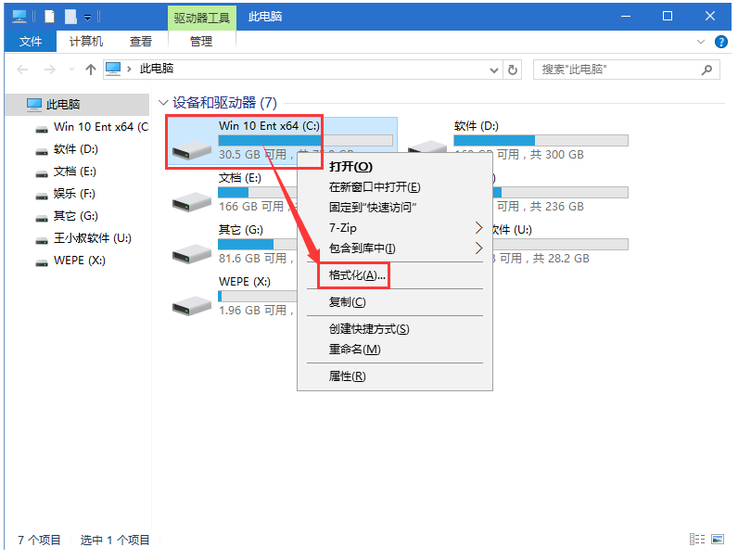This screenshot has width=751, height=560.
Task: Go forward using the right arrow
Action: (49, 70)
